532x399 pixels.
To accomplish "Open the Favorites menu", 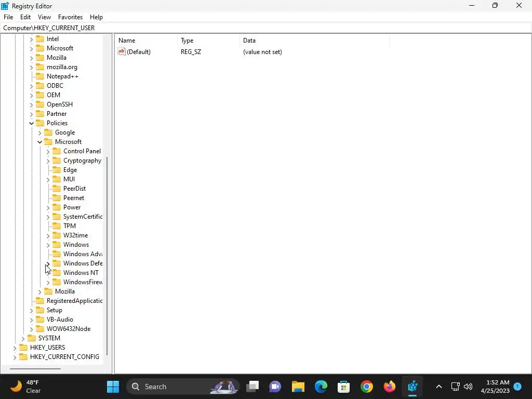I will (x=70, y=17).
